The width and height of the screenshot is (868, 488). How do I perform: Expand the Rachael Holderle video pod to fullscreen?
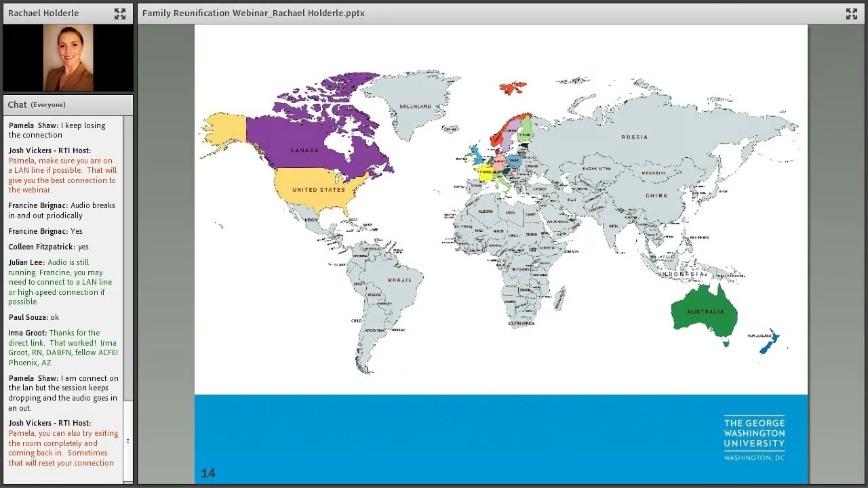tap(120, 14)
